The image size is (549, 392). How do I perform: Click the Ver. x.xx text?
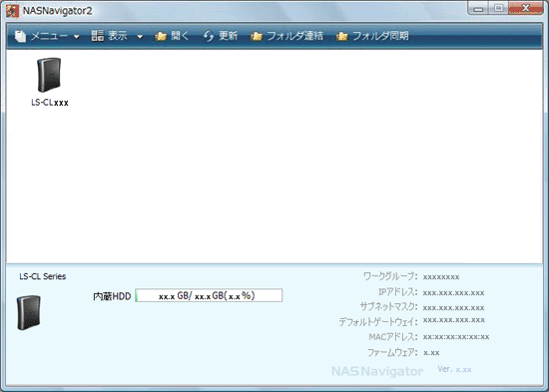(454, 369)
